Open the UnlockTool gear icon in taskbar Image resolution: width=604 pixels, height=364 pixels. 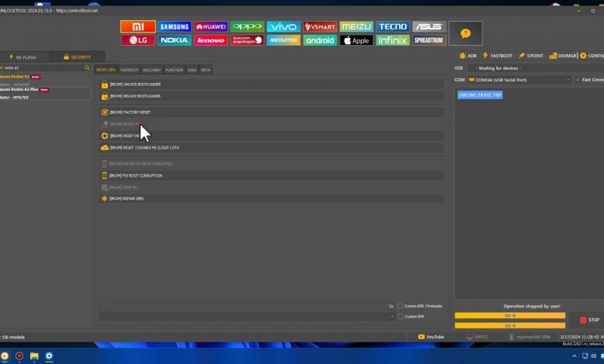(x=49, y=356)
